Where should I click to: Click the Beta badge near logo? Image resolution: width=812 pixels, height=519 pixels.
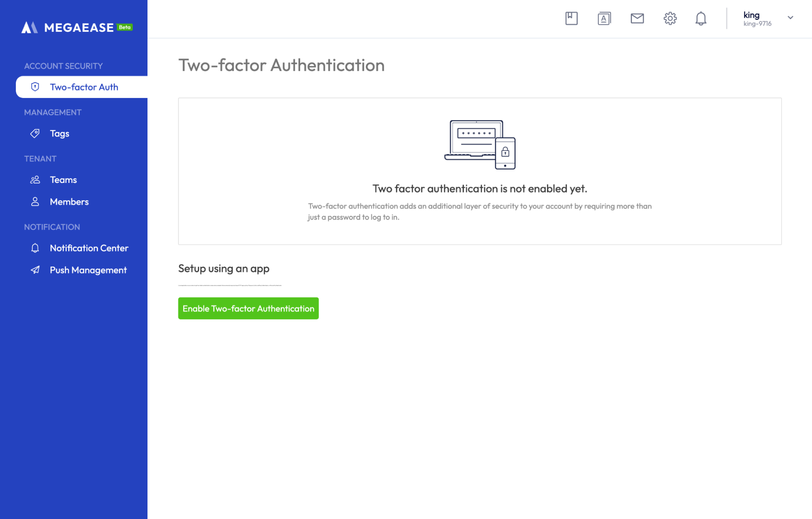tap(125, 27)
